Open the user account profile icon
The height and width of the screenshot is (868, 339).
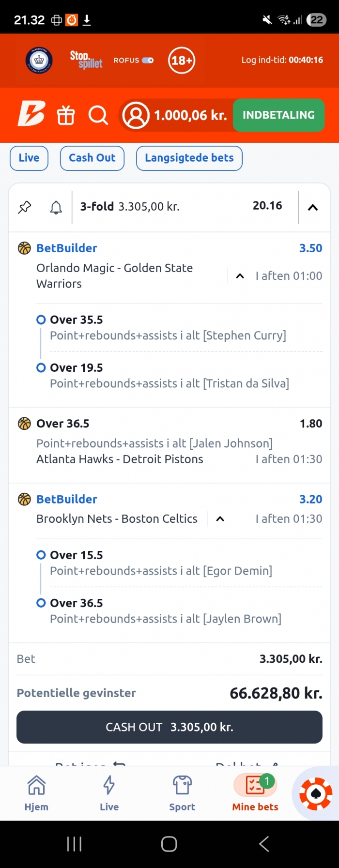tap(136, 116)
